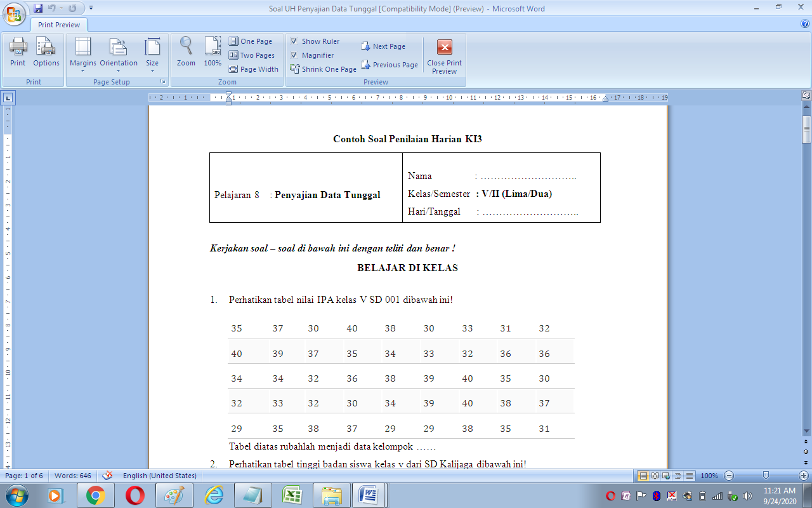Switch to One Page view

251,41
